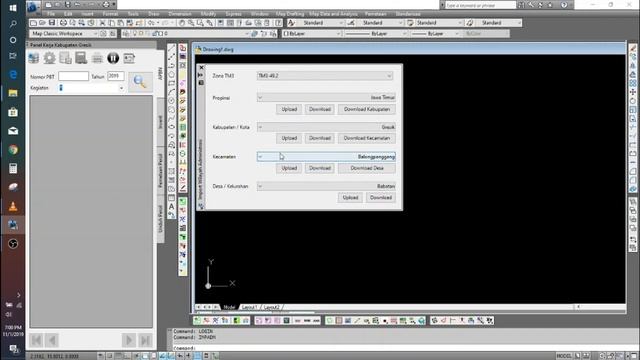Image resolution: width=640 pixels, height=360 pixels.
Task: Click Upload under the Kabupaten / Kota field
Action: [289, 138]
